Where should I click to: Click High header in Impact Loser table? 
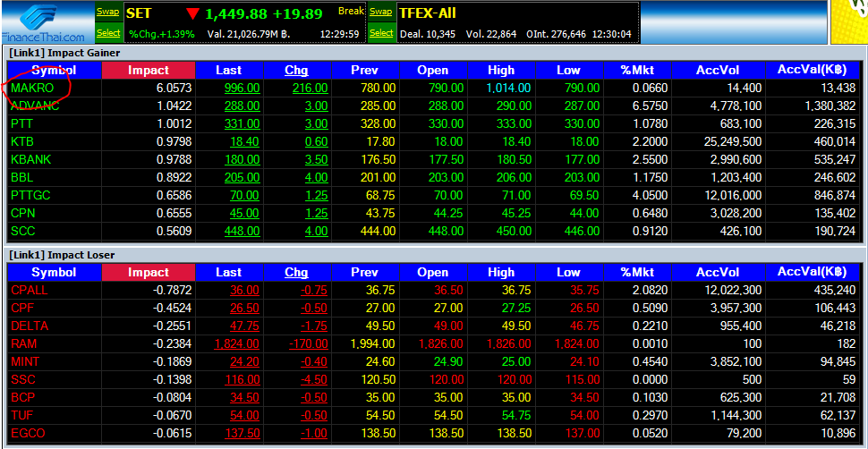pyautogui.click(x=501, y=273)
